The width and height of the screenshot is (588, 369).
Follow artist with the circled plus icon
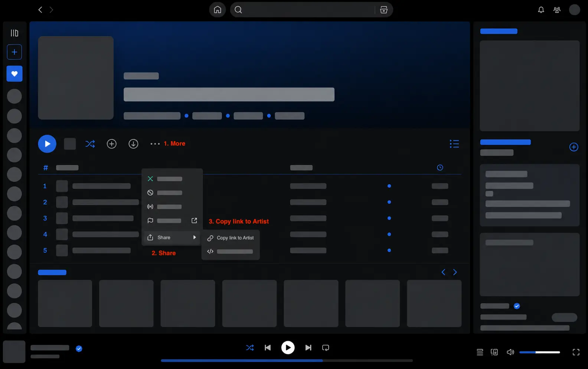112,144
